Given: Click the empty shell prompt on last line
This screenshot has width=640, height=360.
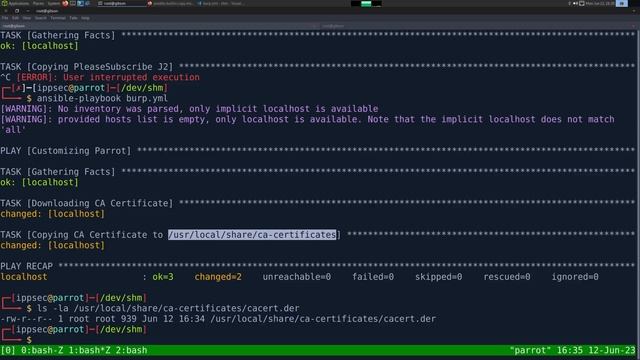Looking at the screenshot, I should [x=29, y=340].
